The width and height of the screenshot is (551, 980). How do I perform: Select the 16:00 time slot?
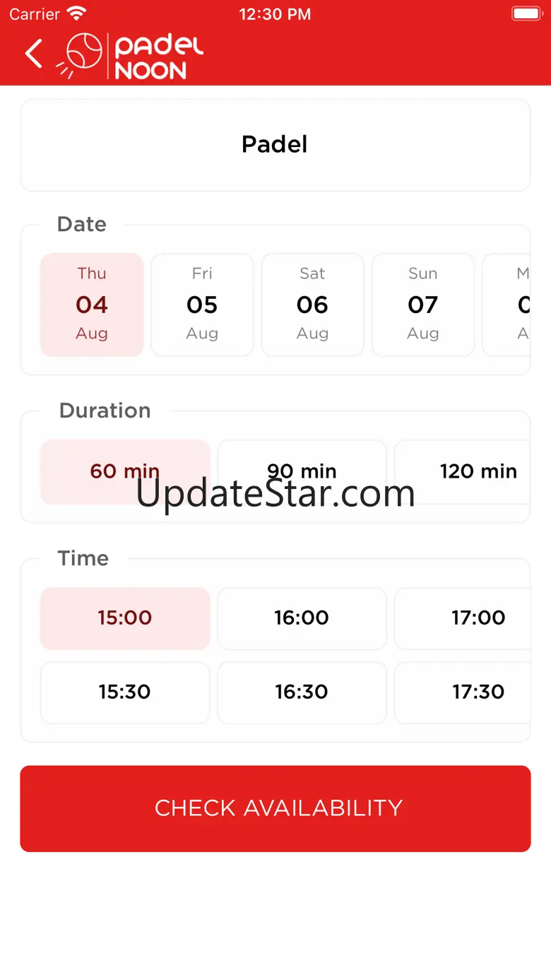click(x=302, y=618)
